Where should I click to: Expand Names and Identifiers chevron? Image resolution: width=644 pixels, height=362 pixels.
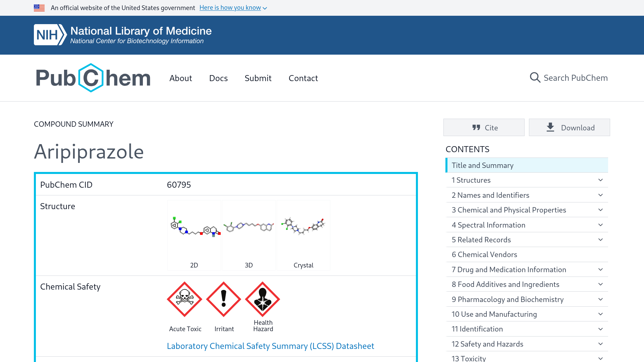(600, 195)
